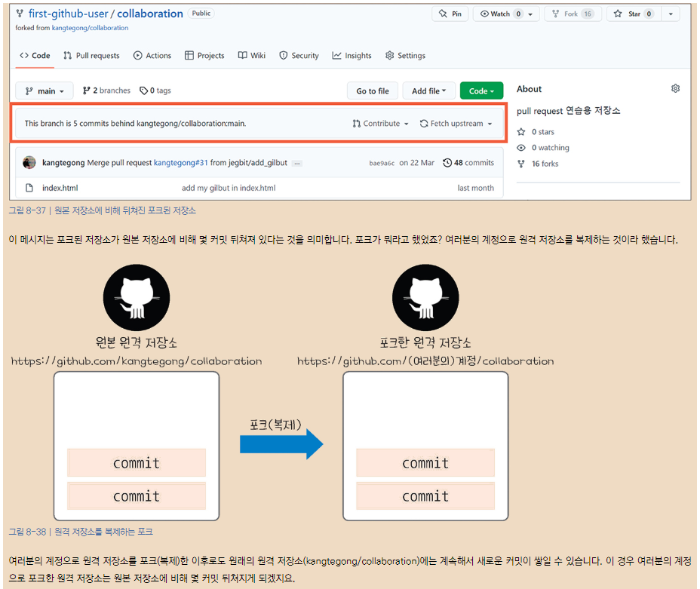The width and height of the screenshot is (700, 589).
Task: Open the kangtegong#31 pull request link
Action: point(181,163)
